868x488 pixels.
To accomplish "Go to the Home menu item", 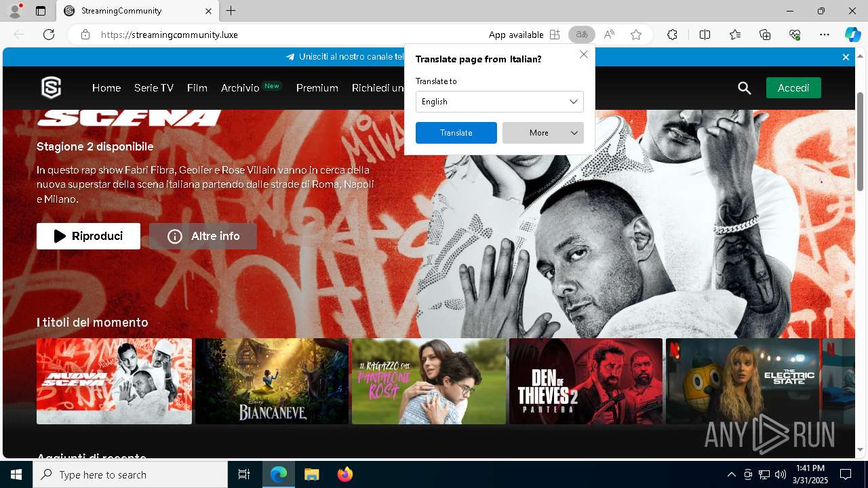I will tap(106, 88).
